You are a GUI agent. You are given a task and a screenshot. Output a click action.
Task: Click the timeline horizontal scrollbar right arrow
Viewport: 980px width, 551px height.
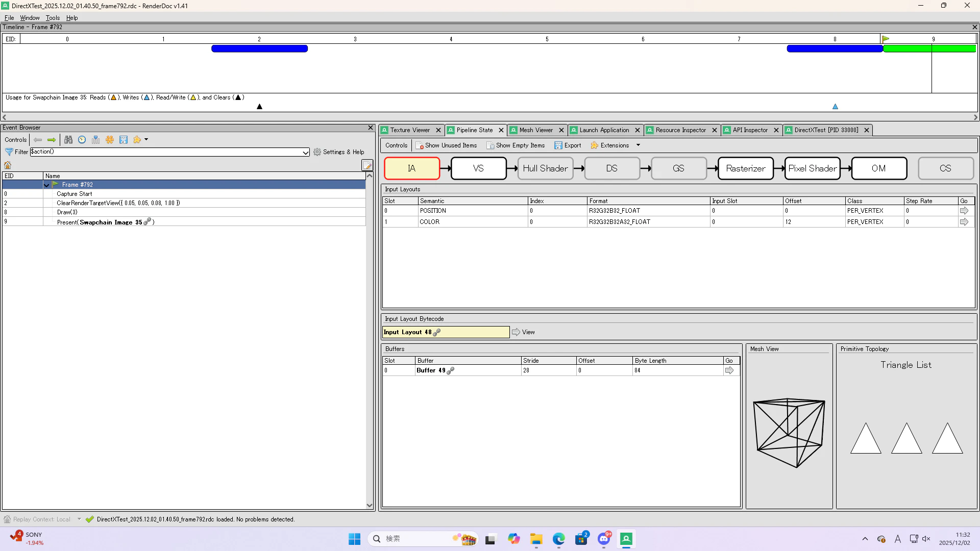tap(975, 117)
